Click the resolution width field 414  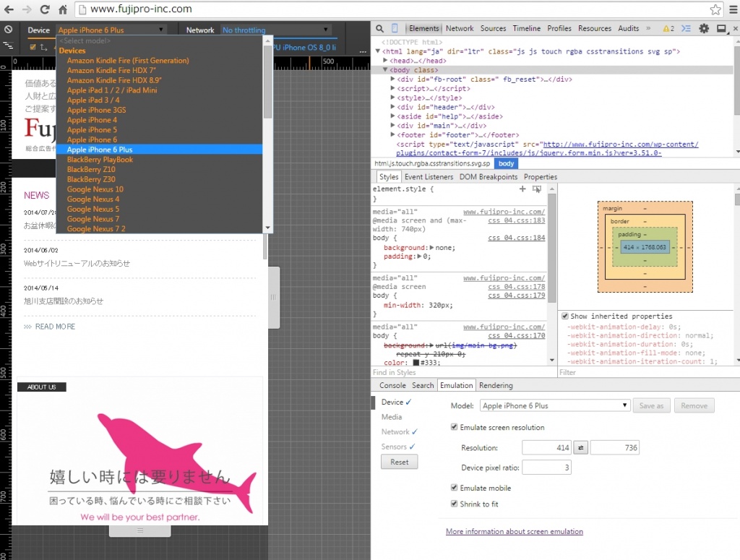546,448
